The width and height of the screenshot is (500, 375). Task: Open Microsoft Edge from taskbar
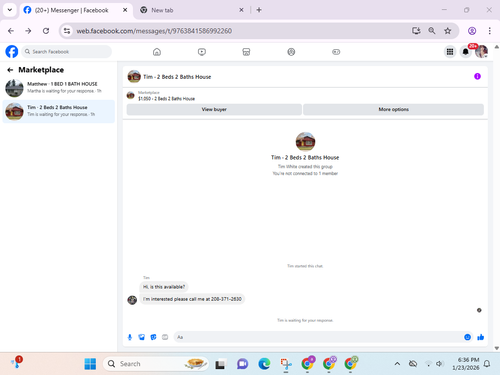click(x=264, y=364)
